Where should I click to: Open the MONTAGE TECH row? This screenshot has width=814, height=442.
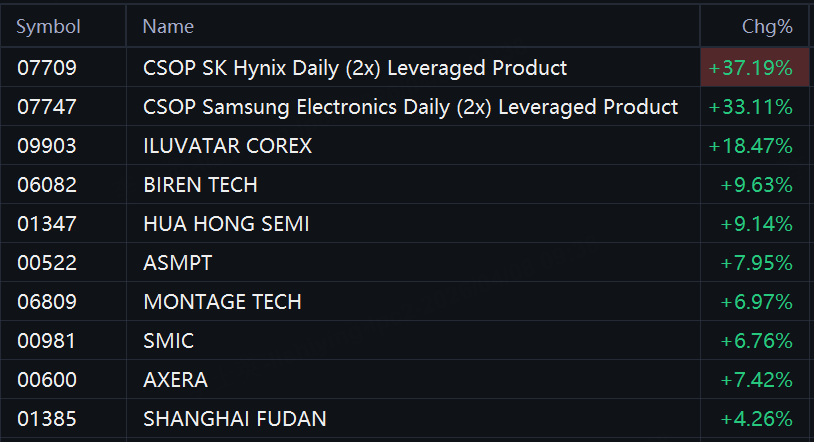[222, 302]
